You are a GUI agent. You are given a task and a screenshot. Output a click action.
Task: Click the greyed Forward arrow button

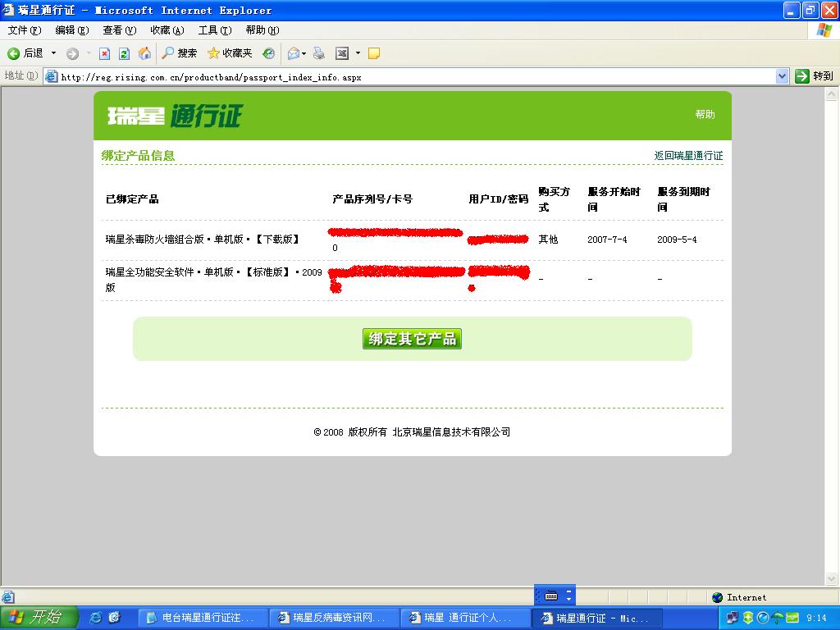tap(72, 53)
